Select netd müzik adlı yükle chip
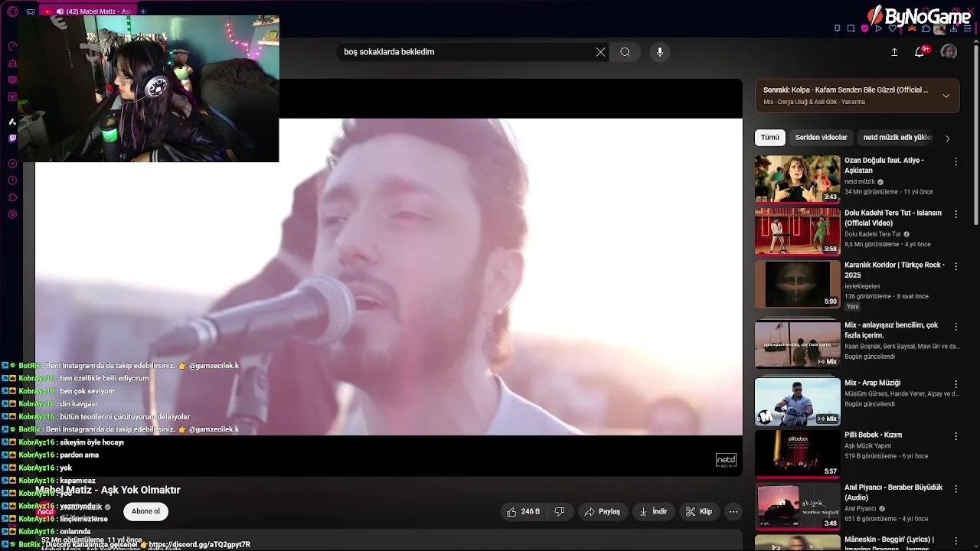Image resolution: width=980 pixels, height=551 pixels. [897, 138]
